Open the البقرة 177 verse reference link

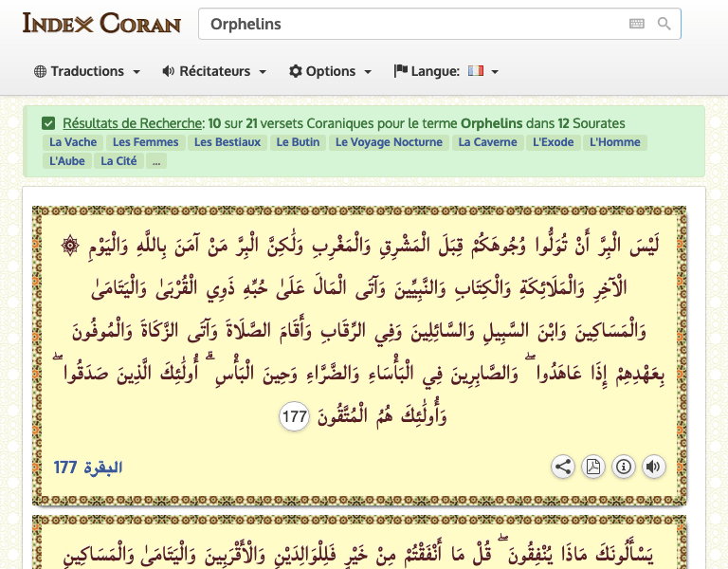point(88,468)
